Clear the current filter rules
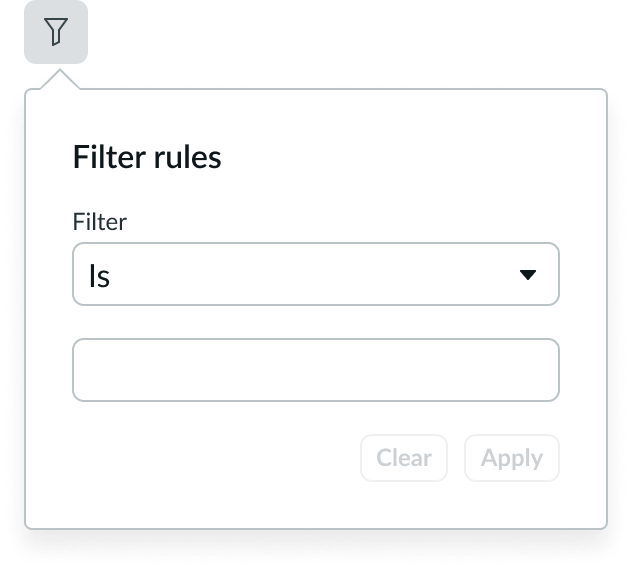The image size is (632, 570). [x=404, y=458]
